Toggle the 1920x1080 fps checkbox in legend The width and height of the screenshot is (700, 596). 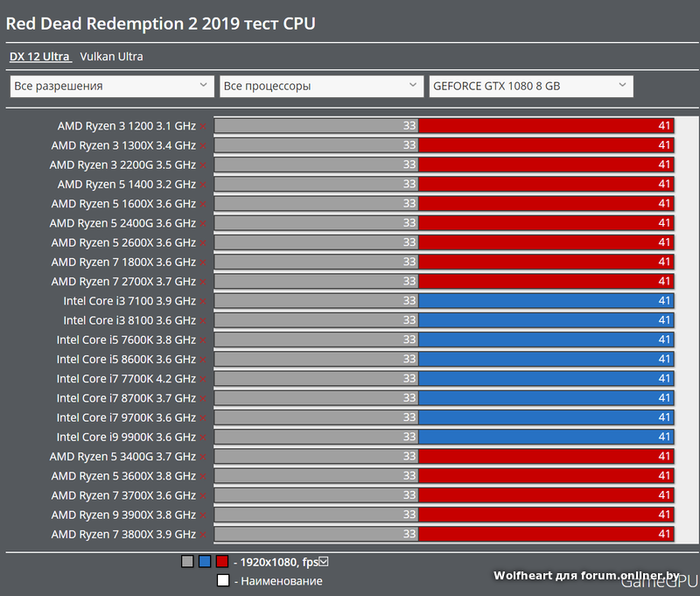[324, 562]
